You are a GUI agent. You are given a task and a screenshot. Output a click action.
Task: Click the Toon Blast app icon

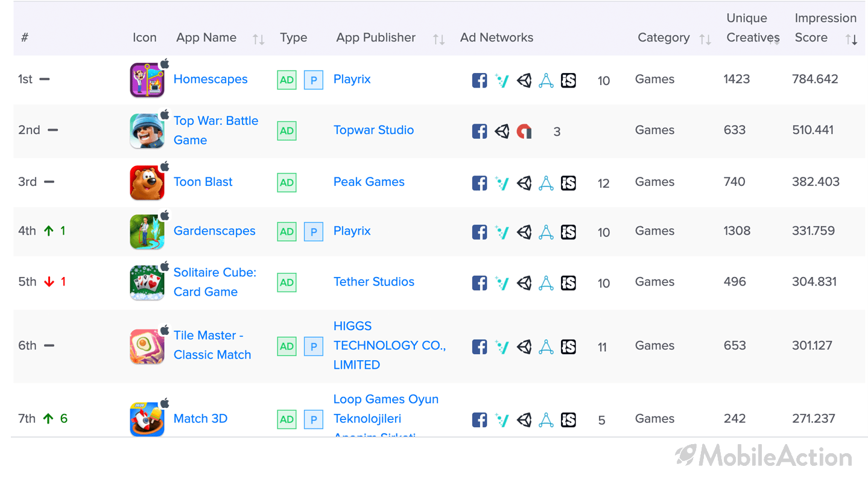coord(147,182)
